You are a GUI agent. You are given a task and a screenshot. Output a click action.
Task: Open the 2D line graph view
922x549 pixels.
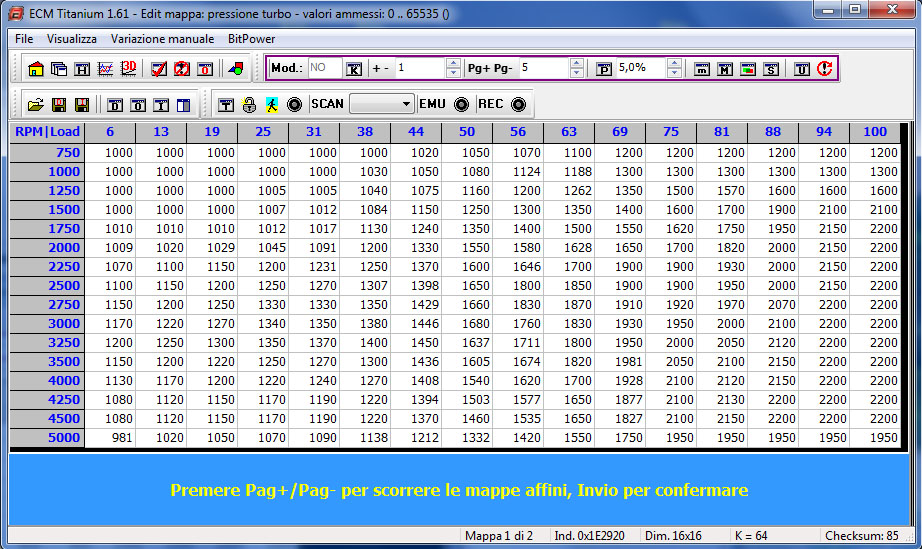pos(105,69)
